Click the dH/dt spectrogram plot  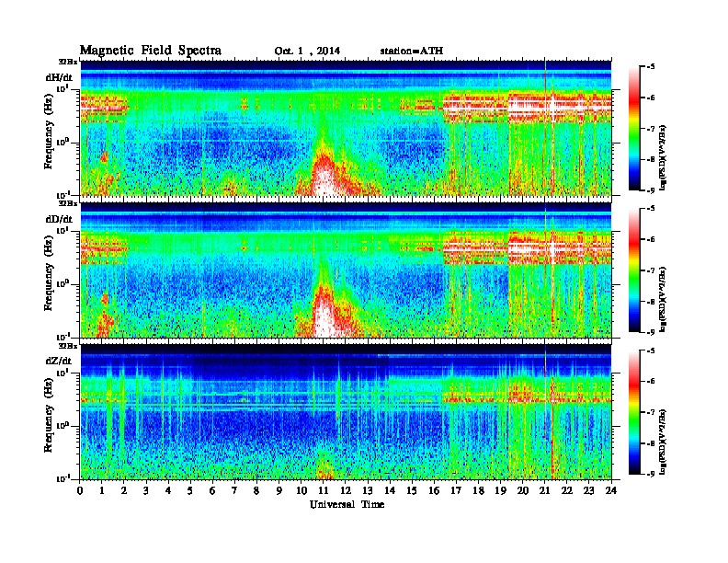[x=346, y=128]
